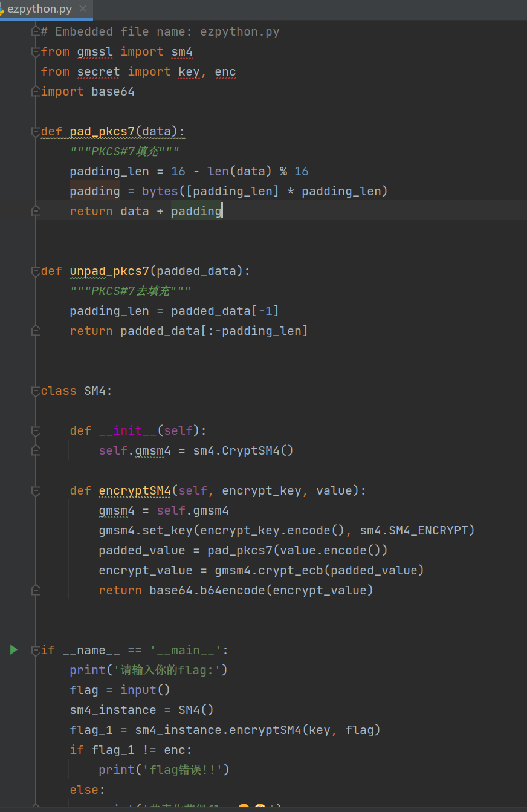Click 'if flag_1 != enc:' condition
Image resolution: width=527 pixels, height=812 pixels.
(x=131, y=750)
